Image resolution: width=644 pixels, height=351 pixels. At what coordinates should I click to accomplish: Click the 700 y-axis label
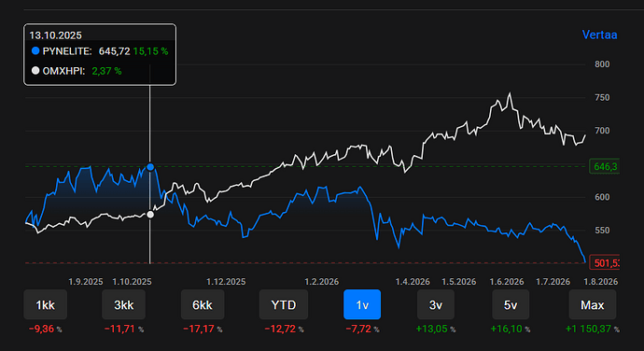coord(602,131)
